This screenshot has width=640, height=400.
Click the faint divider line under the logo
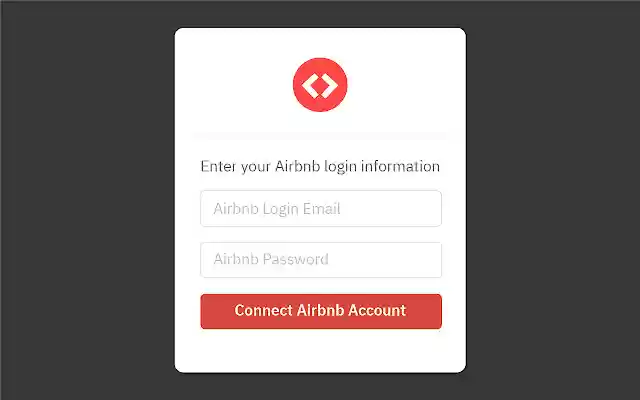[320, 135]
